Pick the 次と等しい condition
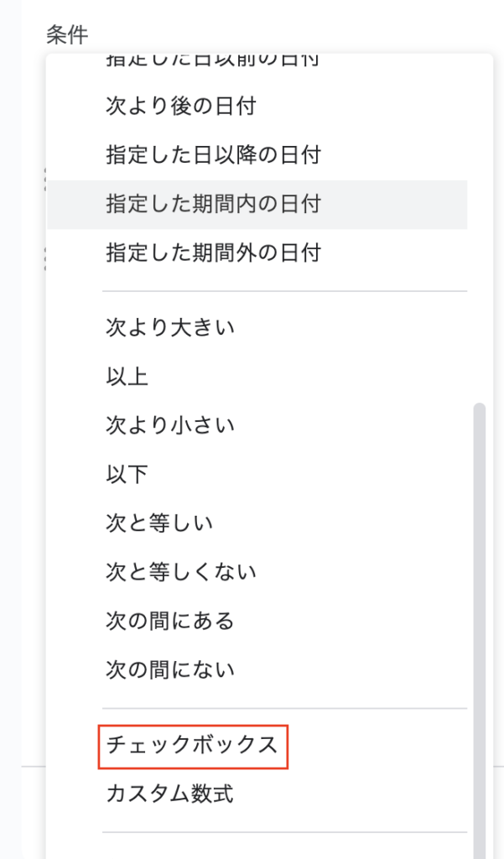This screenshot has height=859, width=504. 155,522
